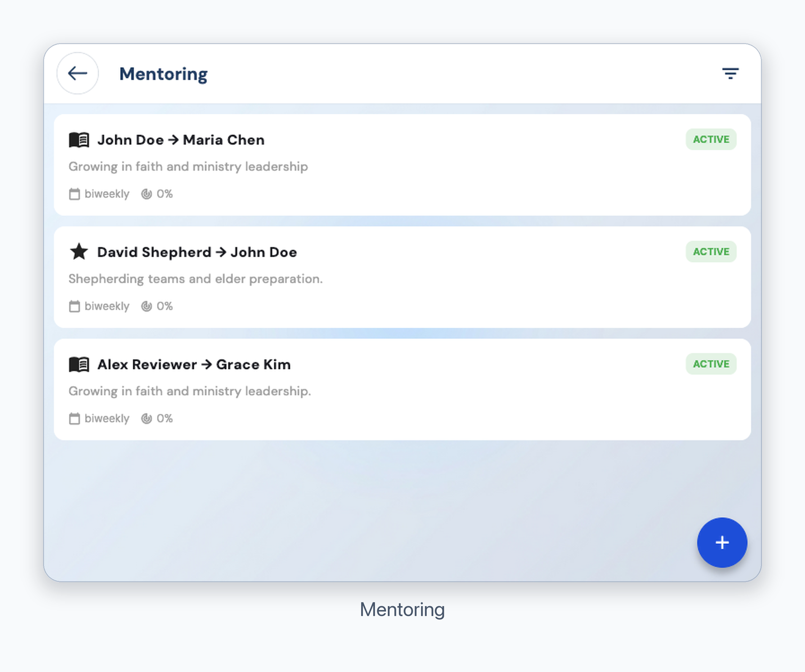Click the calendar icon in Maria Chen card
Viewport: 805px width, 672px height.
[74, 194]
